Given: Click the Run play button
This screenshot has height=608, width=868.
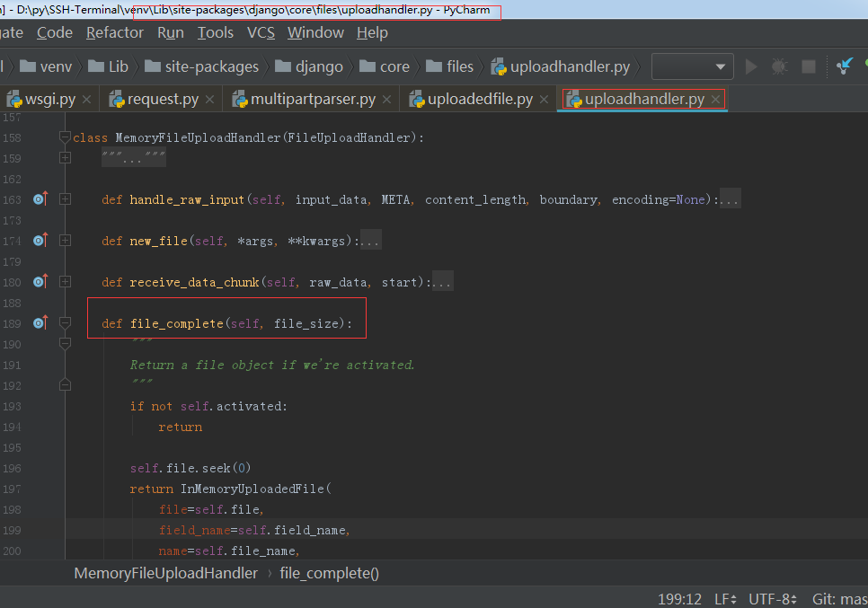Looking at the screenshot, I should click(751, 67).
